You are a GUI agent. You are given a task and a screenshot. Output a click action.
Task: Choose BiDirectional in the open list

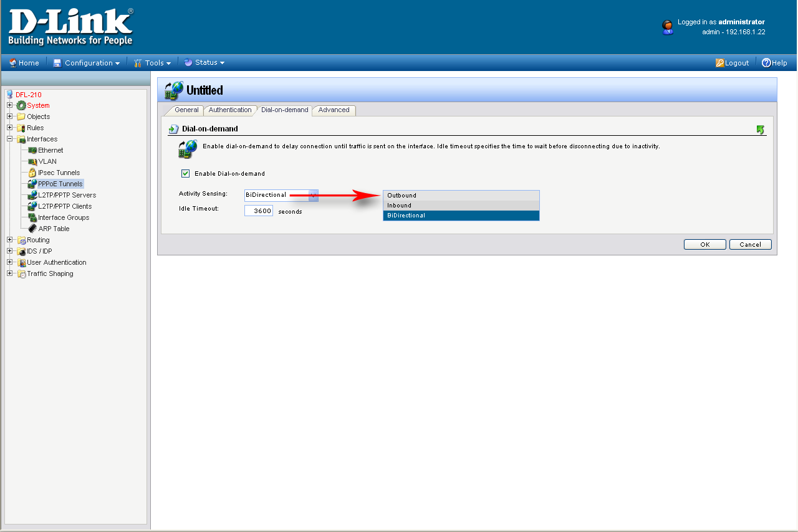click(461, 216)
